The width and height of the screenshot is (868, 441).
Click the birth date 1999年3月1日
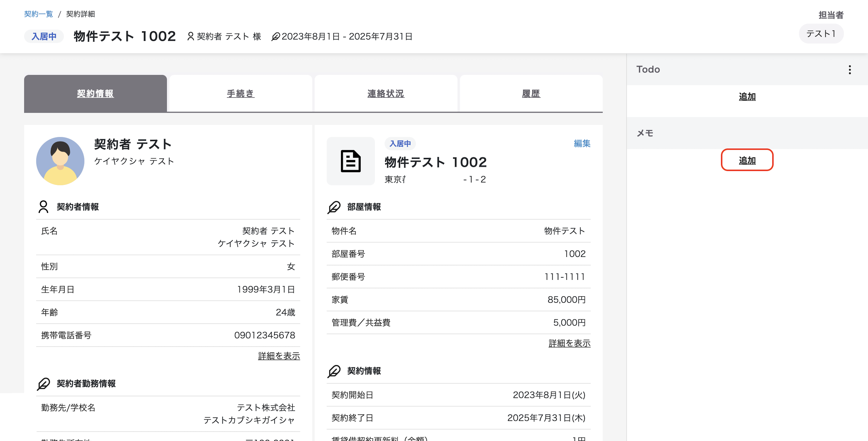[266, 289]
